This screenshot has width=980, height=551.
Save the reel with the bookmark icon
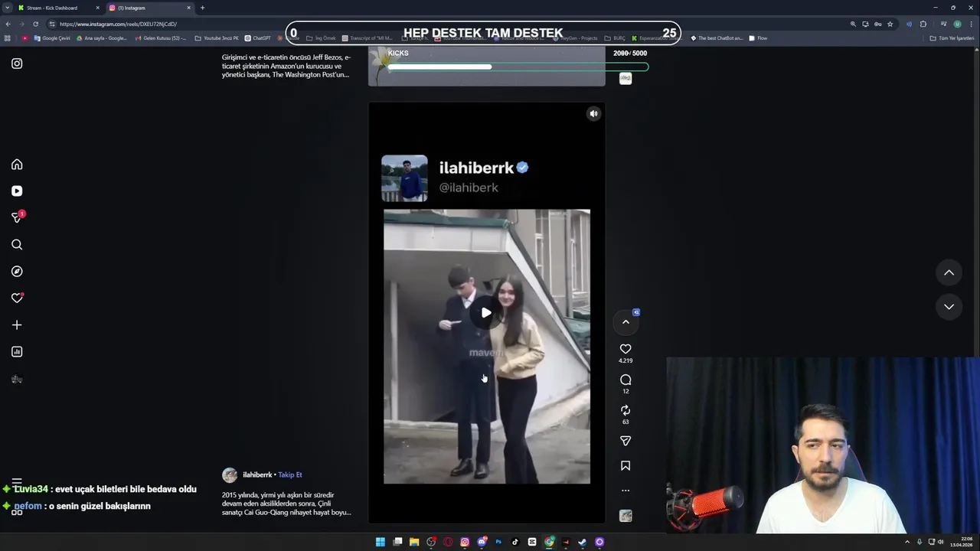(x=626, y=465)
